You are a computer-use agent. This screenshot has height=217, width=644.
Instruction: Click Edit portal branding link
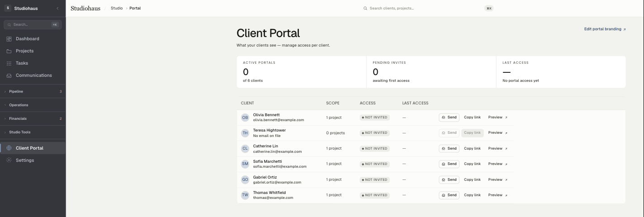(605, 29)
